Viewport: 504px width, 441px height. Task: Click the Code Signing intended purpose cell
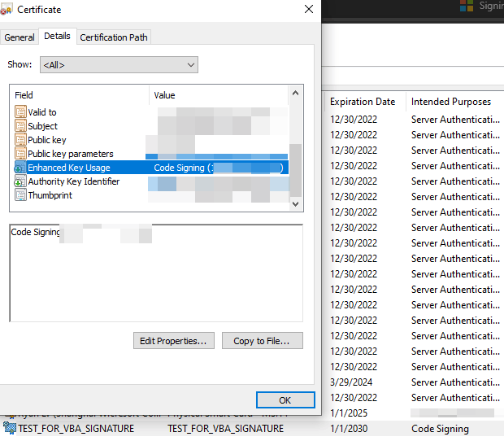pyautogui.click(x=440, y=429)
